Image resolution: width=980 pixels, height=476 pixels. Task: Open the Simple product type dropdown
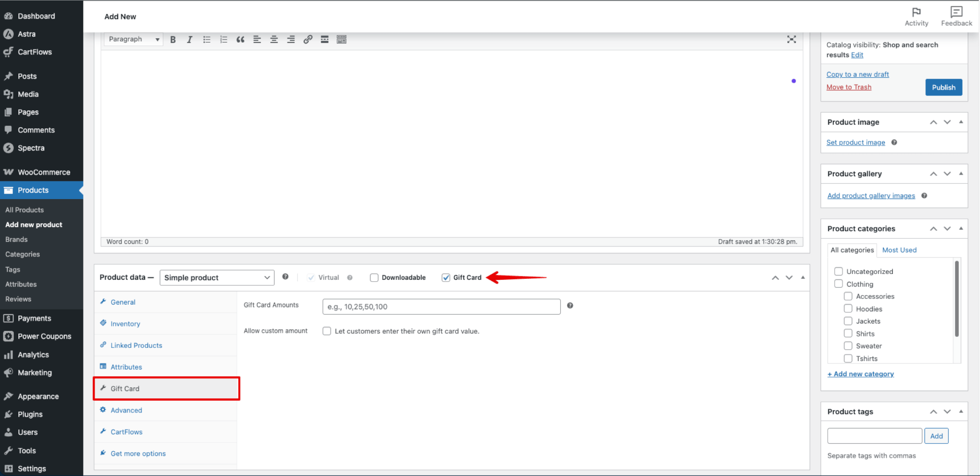(217, 278)
